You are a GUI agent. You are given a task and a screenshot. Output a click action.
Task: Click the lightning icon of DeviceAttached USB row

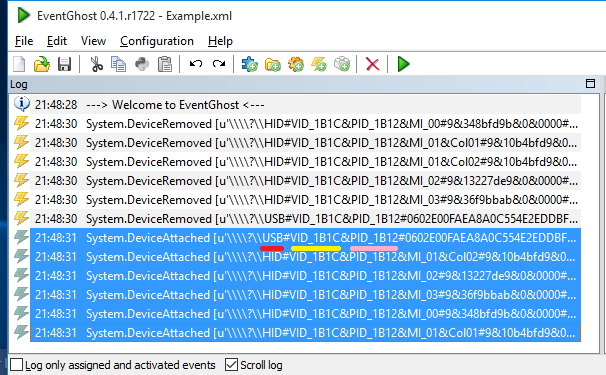(21, 237)
